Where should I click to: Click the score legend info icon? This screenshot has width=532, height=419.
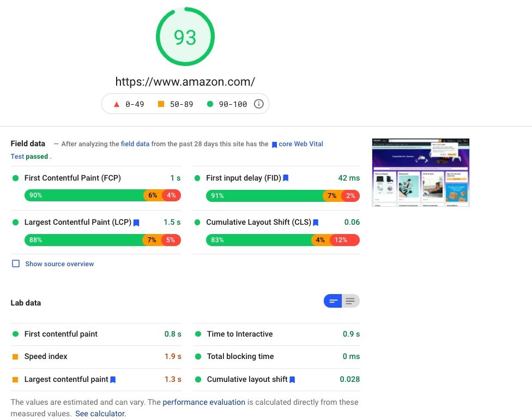[x=258, y=104]
